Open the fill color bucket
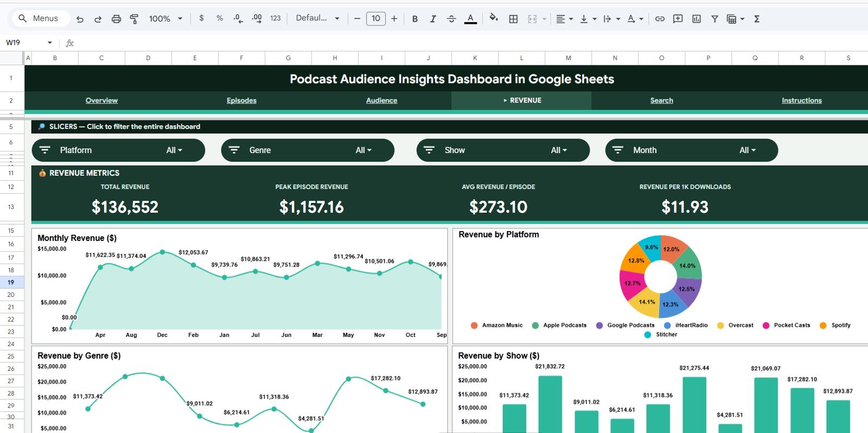 point(494,18)
